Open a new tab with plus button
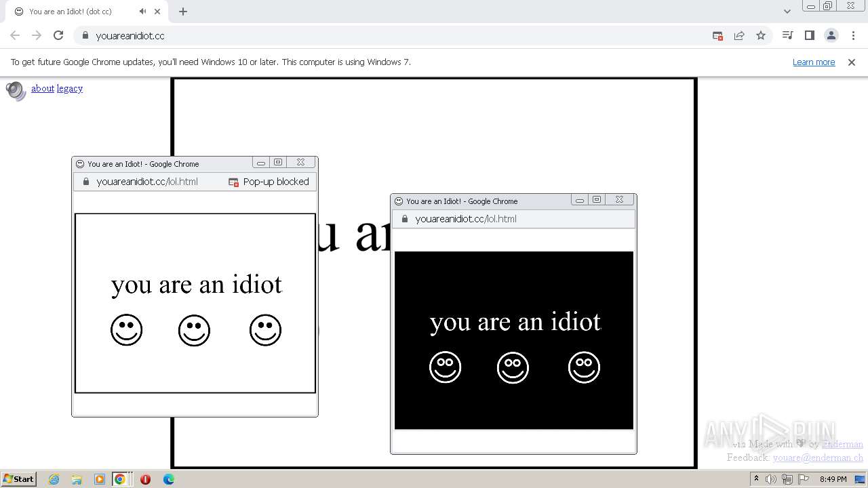The image size is (868, 488). click(183, 11)
